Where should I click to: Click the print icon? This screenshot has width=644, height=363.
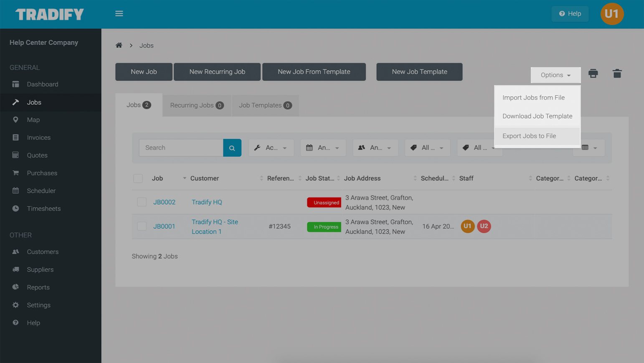pos(593,74)
